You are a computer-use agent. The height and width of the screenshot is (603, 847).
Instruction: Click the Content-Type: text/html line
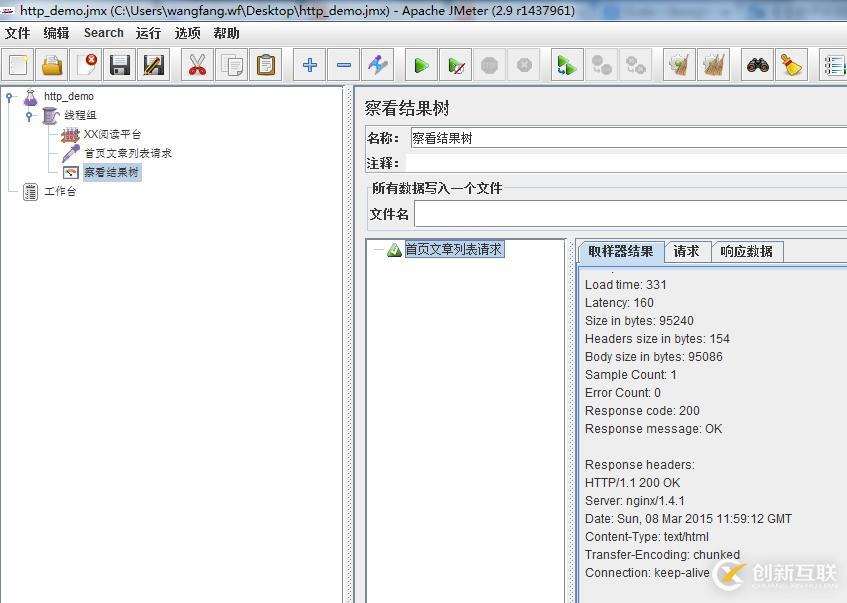647,537
